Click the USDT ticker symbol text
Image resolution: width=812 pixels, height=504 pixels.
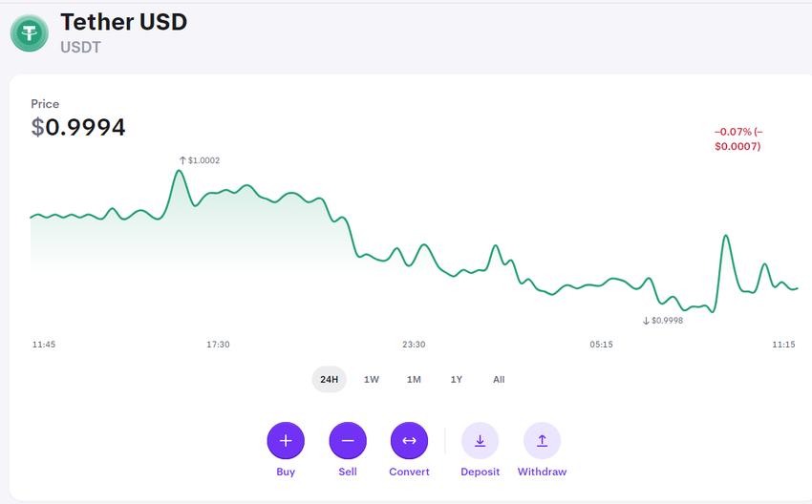pyautogui.click(x=82, y=46)
